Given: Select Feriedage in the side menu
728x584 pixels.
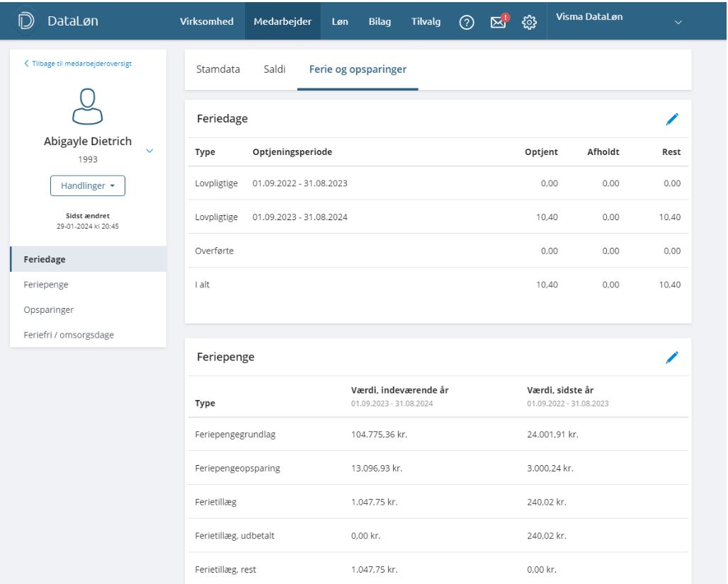Looking at the screenshot, I should click(x=89, y=259).
